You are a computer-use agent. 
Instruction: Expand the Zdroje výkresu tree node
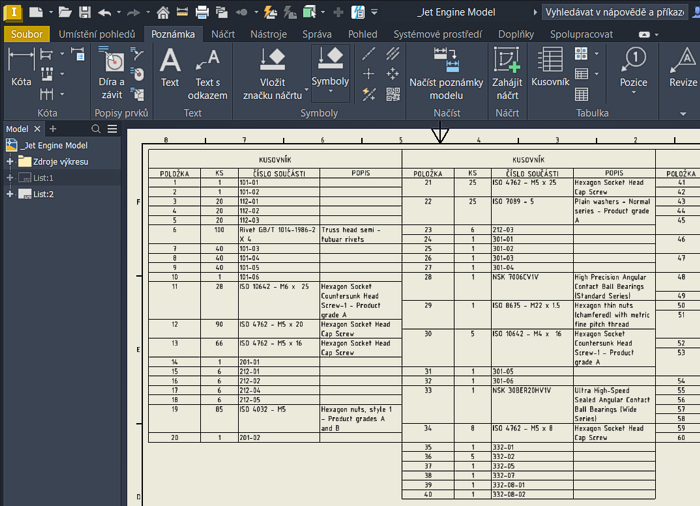(10, 161)
